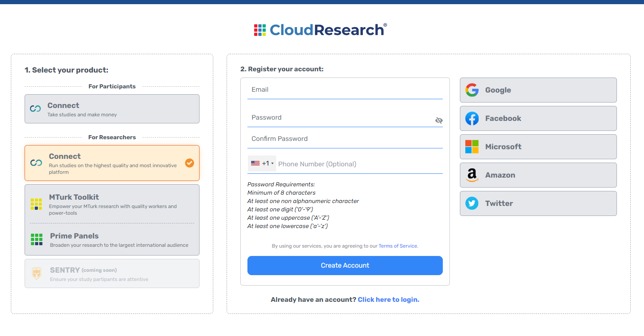The height and width of the screenshot is (336, 644).
Task: Click the orange checkmark on researcher Connect
Action: 190,163
